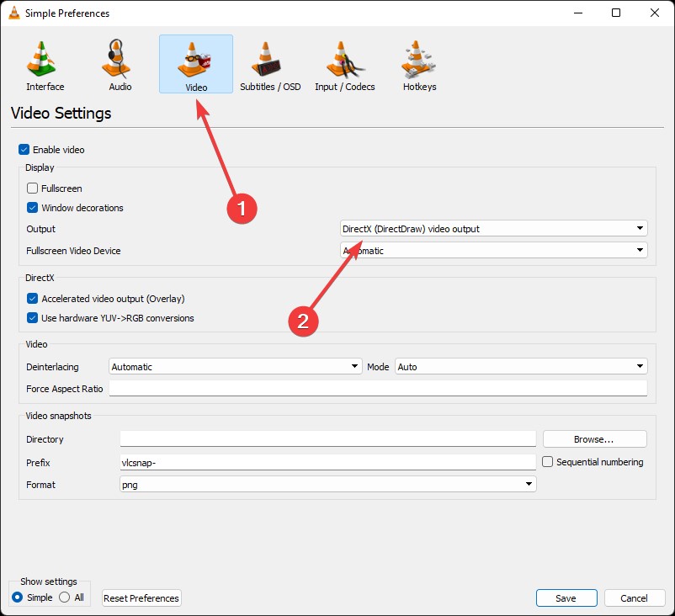
Task: Open the Fullscreen Video Device dropdown
Action: coord(493,250)
